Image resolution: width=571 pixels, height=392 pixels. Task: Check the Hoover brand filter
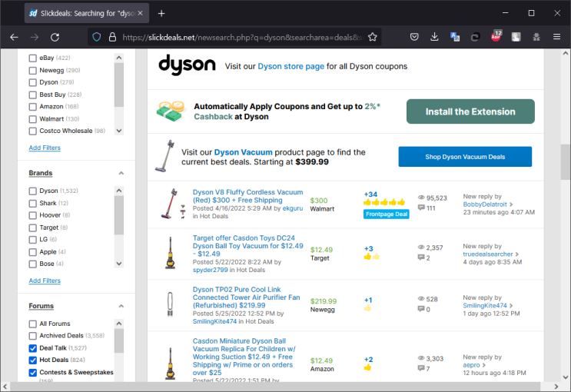(33, 215)
